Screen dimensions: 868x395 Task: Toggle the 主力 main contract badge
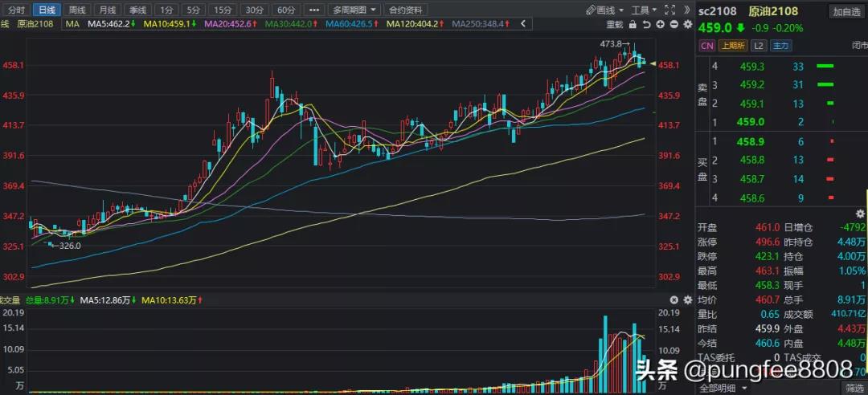tap(780, 46)
